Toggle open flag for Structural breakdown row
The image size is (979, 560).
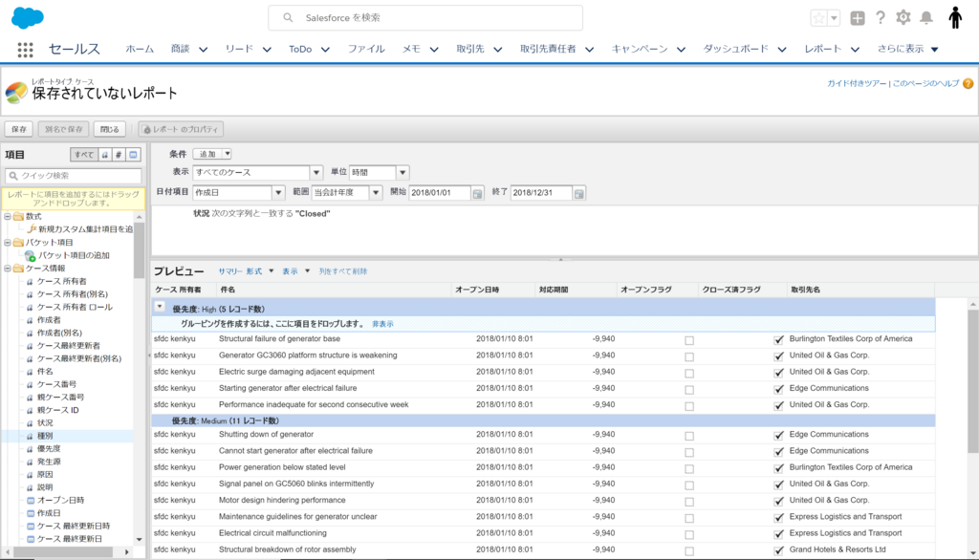pos(689,551)
